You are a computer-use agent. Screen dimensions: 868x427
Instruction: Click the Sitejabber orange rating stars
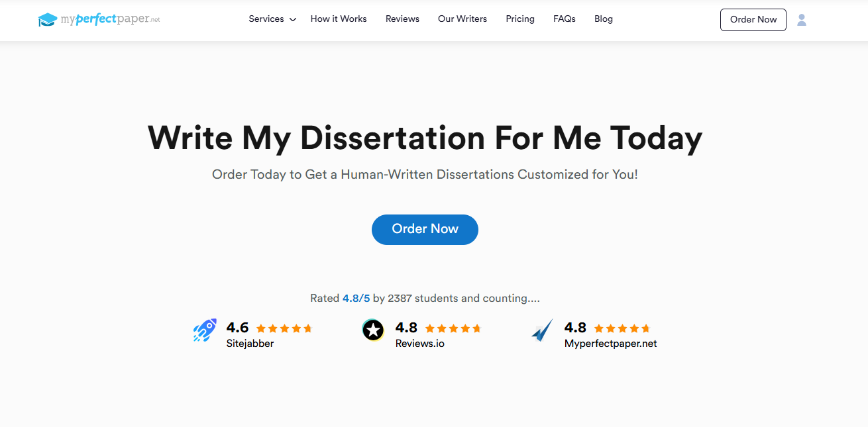click(x=284, y=328)
